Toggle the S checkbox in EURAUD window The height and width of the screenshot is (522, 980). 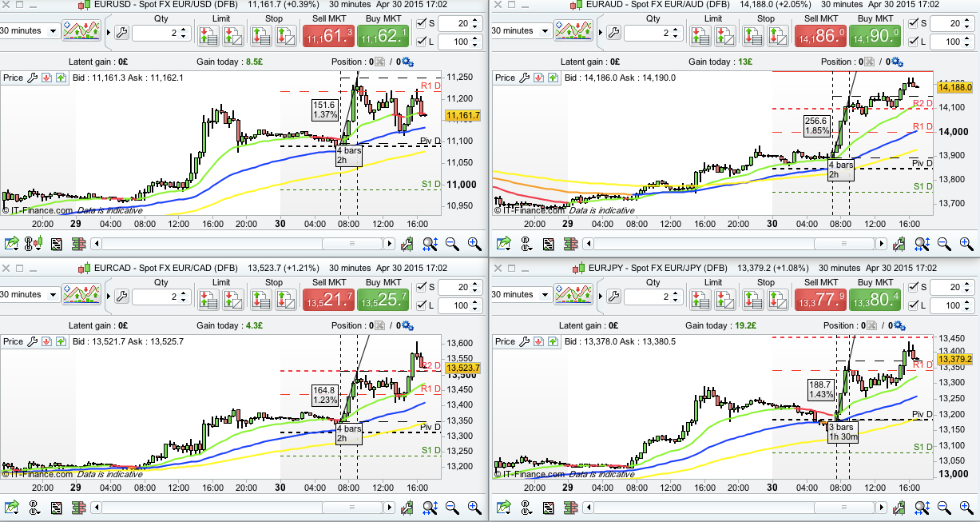coord(913,23)
